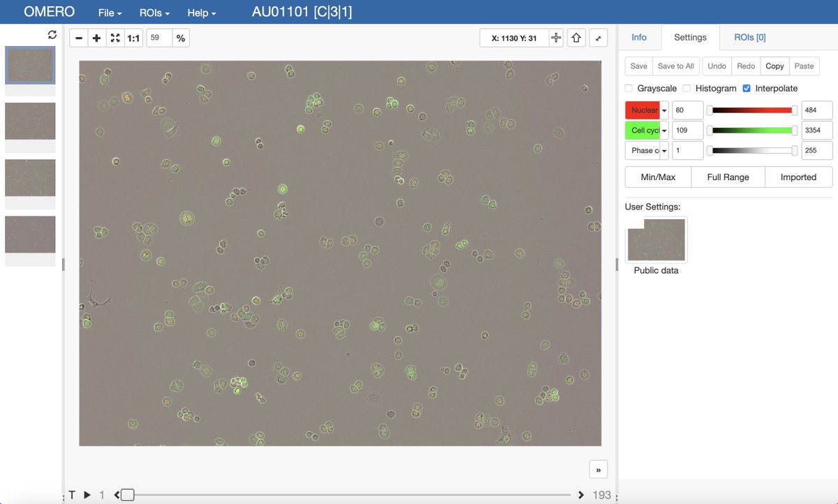Image resolution: width=838 pixels, height=504 pixels.
Task: Open the ROIs menu
Action: coord(154,13)
